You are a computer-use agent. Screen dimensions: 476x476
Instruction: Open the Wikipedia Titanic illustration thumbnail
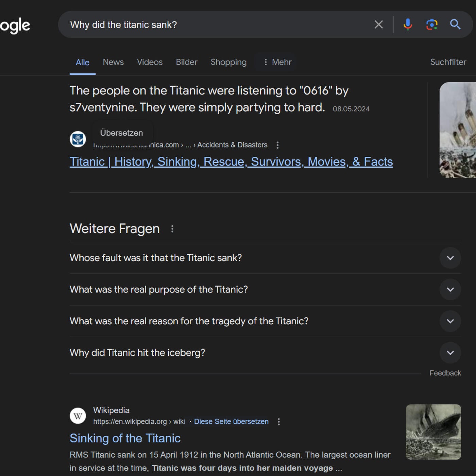pos(434,432)
